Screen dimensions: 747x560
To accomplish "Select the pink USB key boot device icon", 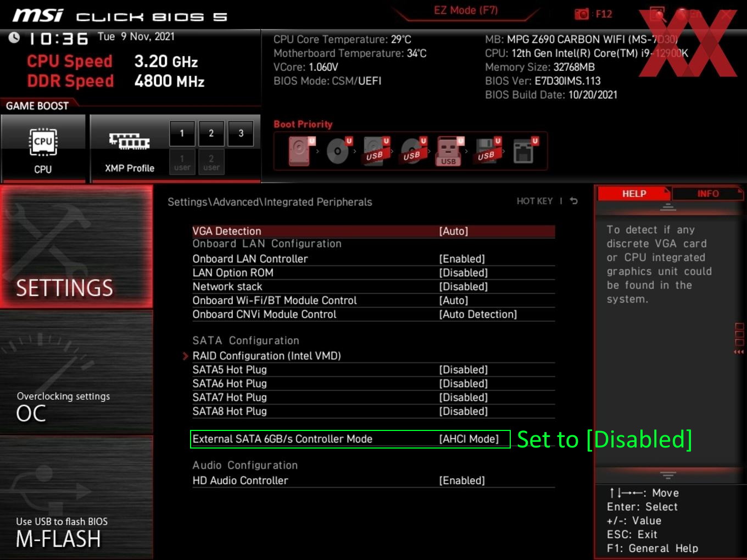I will [x=450, y=151].
